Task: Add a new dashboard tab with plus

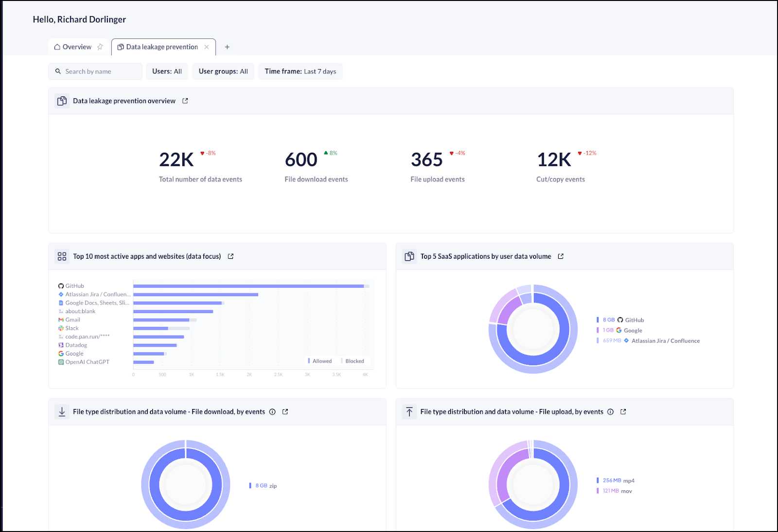Action: [x=227, y=47]
